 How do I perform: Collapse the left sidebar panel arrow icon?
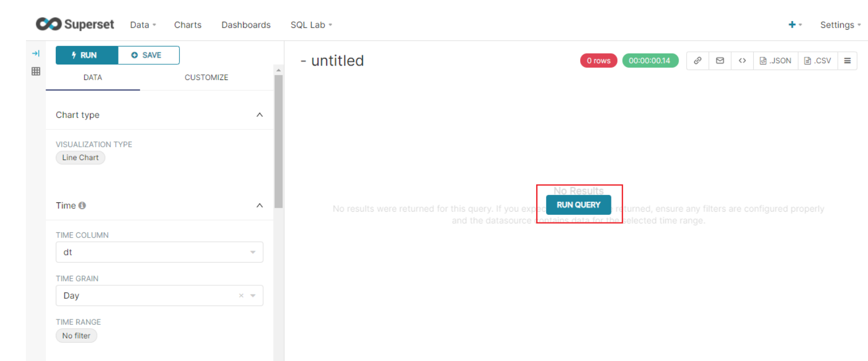click(x=36, y=54)
